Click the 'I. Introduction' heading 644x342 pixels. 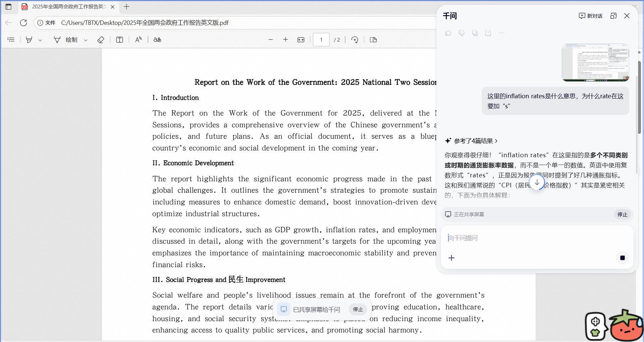tap(175, 98)
